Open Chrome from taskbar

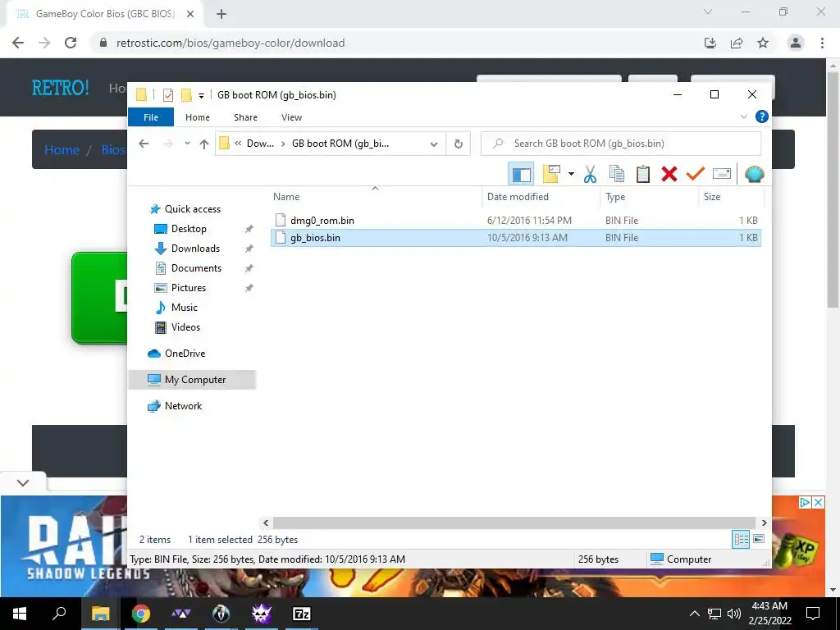[141, 614]
